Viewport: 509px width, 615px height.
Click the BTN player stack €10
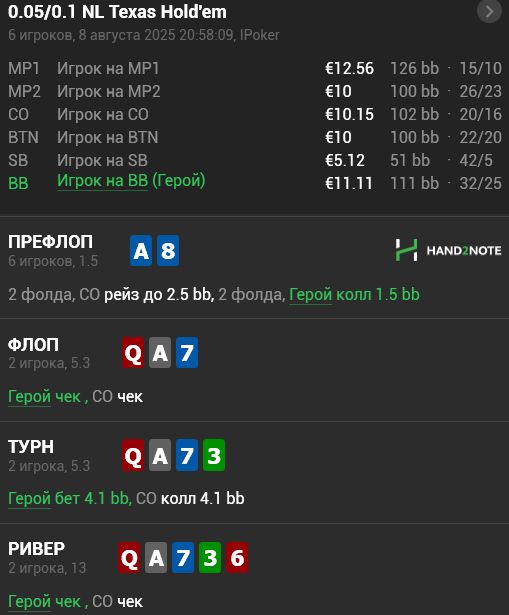(x=338, y=138)
